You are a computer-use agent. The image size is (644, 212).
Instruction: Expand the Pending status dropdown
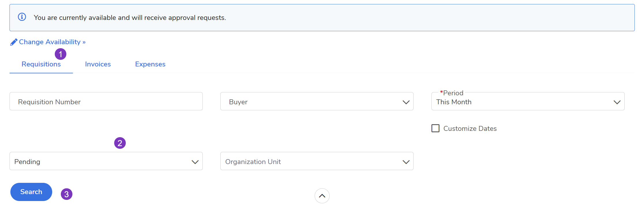(x=106, y=161)
